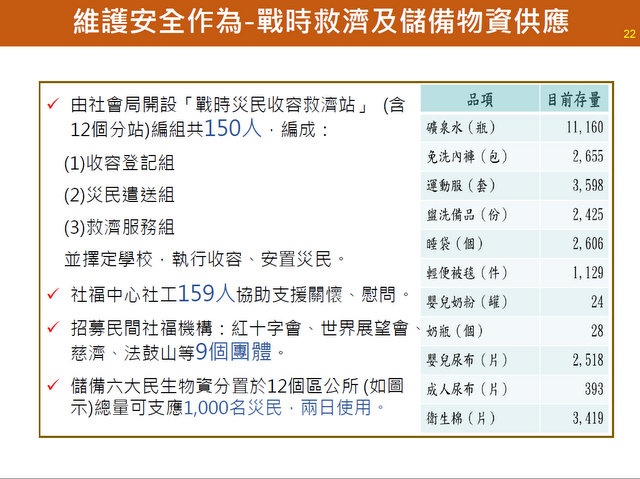Click the text 12個區公所
The image size is (640, 479).
tap(313, 386)
